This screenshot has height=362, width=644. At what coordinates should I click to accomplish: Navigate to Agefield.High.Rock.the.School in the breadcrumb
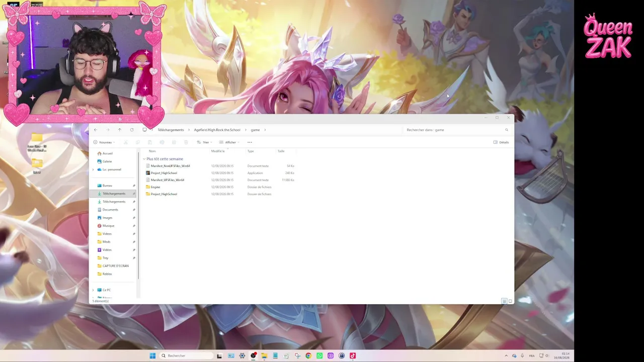(217, 130)
